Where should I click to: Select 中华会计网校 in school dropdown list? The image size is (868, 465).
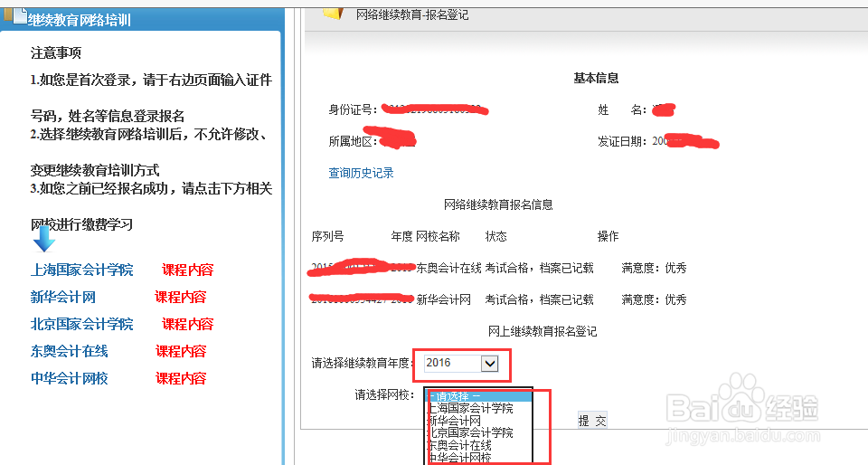coord(460,457)
